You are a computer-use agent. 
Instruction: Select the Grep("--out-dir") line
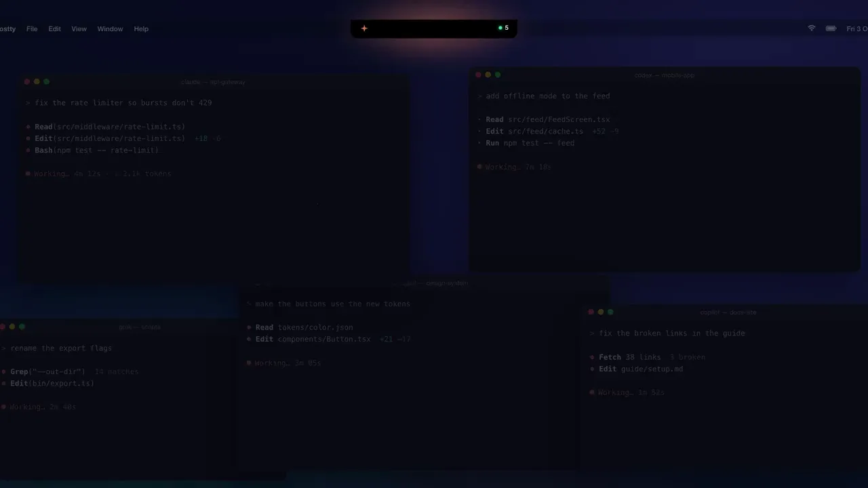coord(70,371)
